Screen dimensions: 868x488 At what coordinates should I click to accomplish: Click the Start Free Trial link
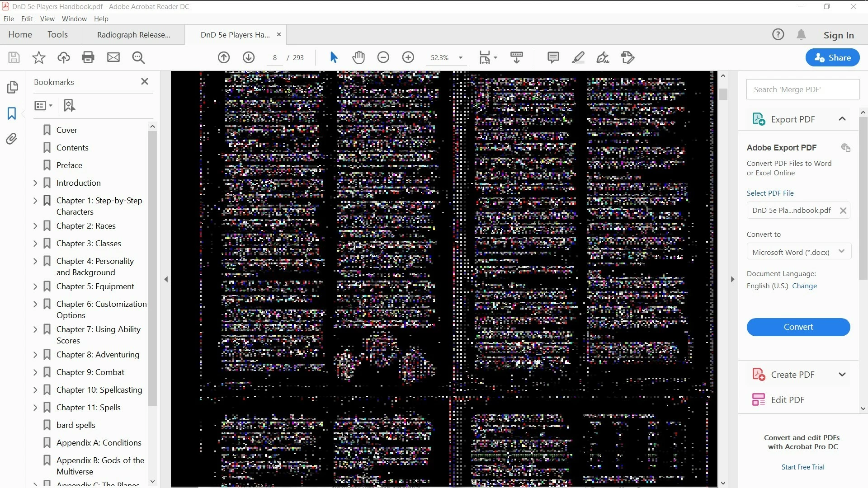coord(802,467)
